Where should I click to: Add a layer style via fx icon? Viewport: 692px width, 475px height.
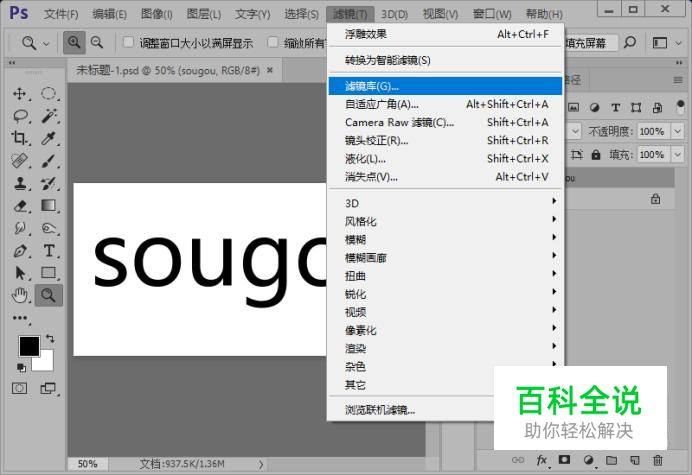[542, 460]
